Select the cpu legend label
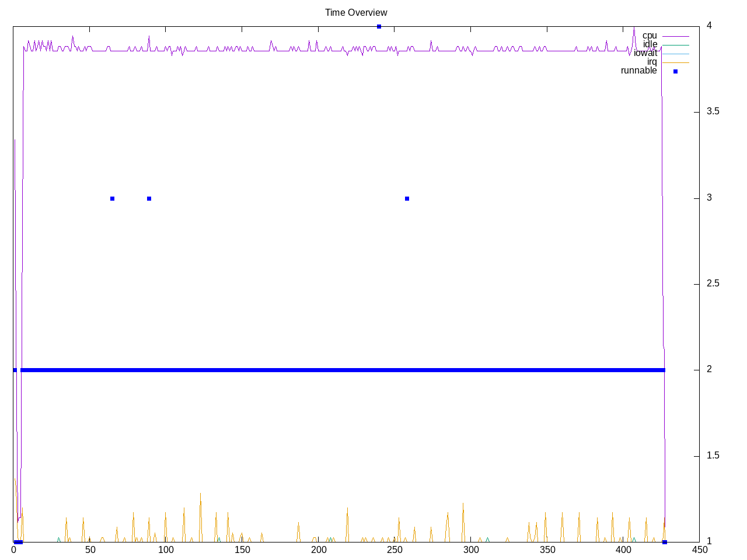 pyautogui.click(x=650, y=36)
